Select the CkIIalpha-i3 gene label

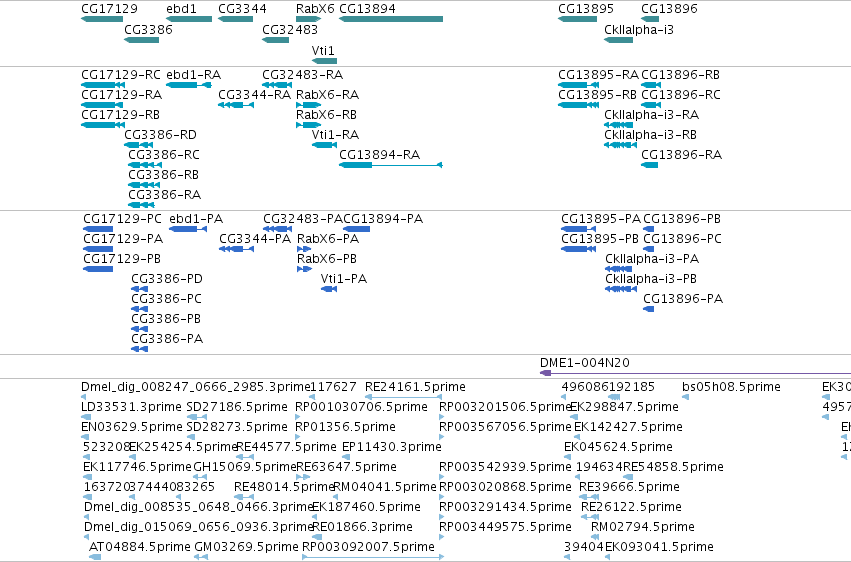coord(639,30)
